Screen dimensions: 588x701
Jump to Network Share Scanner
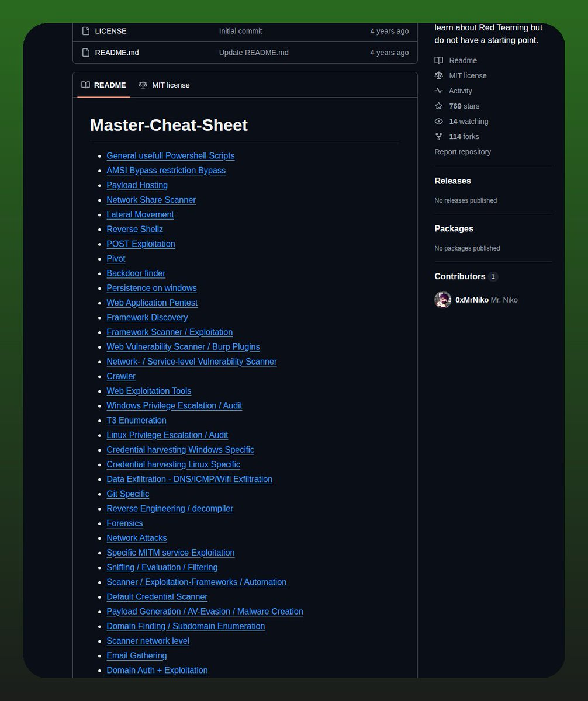(x=151, y=200)
